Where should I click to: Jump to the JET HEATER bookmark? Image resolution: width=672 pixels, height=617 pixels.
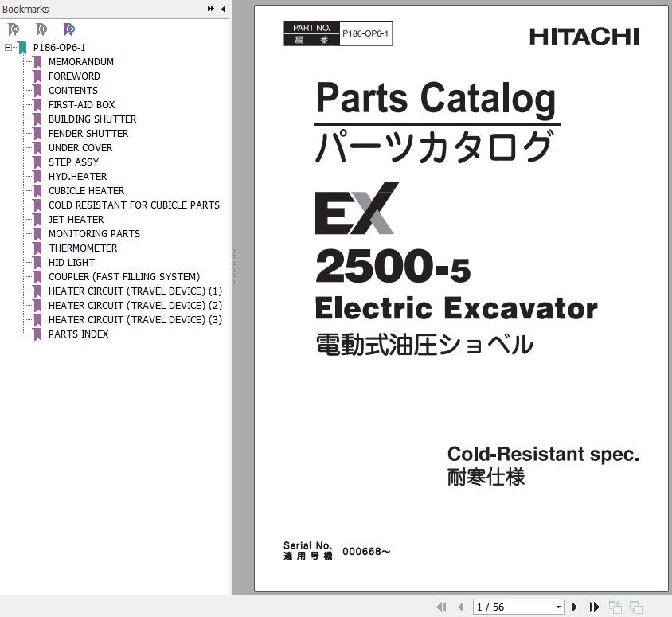click(x=76, y=220)
